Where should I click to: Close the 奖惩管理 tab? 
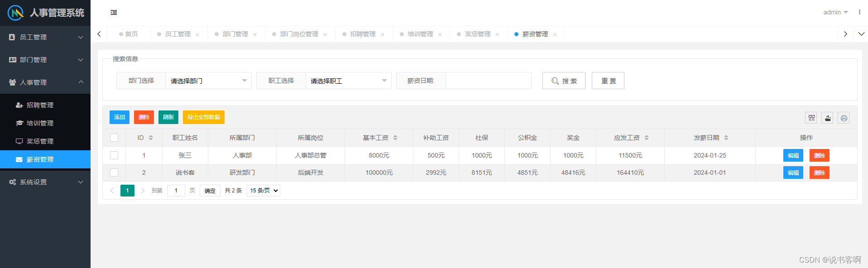click(498, 34)
